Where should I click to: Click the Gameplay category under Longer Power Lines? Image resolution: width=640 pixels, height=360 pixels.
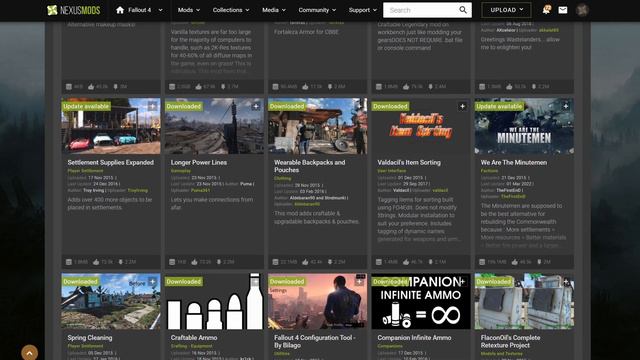(181, 171)
